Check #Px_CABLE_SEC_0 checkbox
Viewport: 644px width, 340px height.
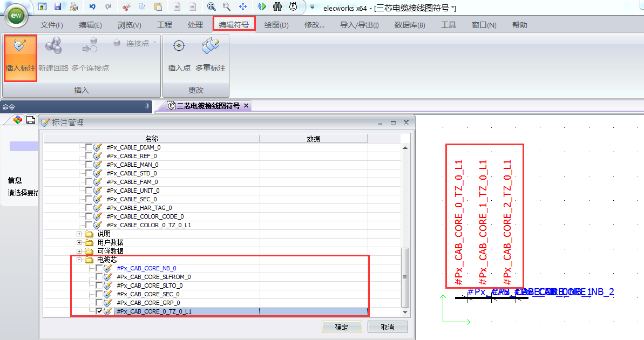[89, 199]
